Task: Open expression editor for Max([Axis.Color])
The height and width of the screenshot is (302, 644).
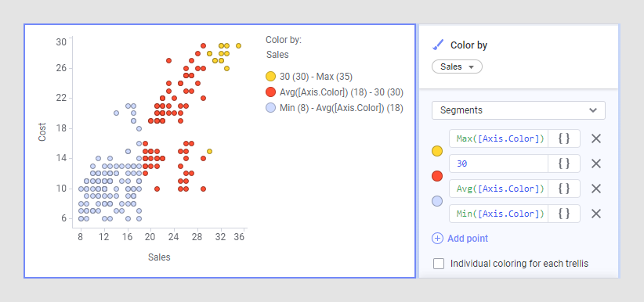Action: [x=564, y=138]
